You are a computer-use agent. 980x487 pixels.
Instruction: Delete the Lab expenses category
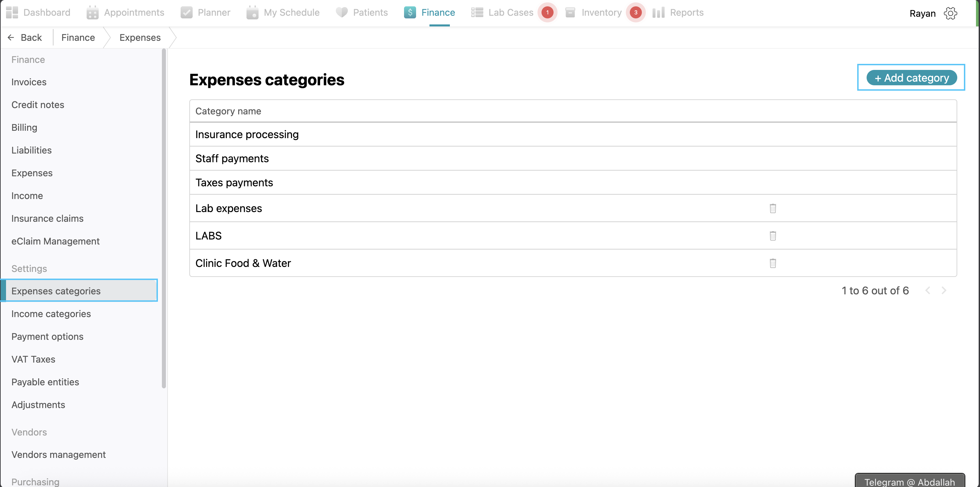pos(773,208)
